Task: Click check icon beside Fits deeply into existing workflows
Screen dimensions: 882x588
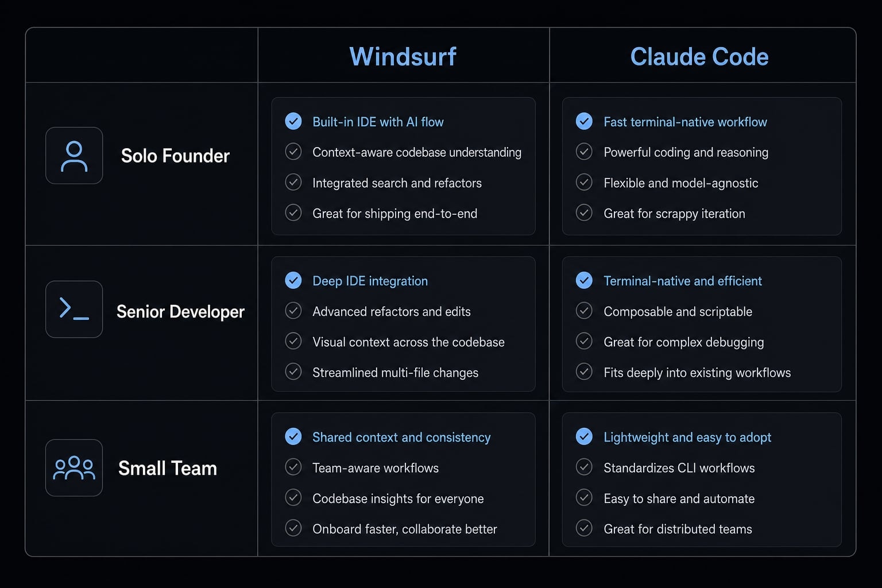Action: 584,372
